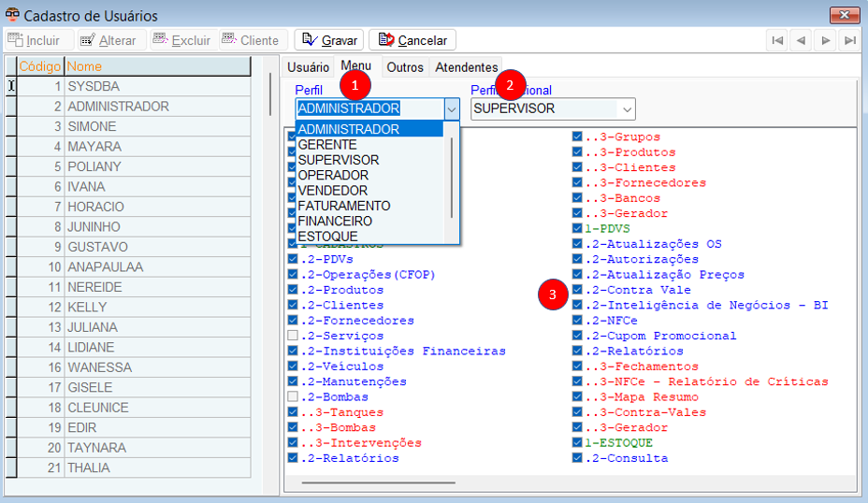
Task: Toggle the ..3-Intervenções checkbox
Action: click(293, 442)
